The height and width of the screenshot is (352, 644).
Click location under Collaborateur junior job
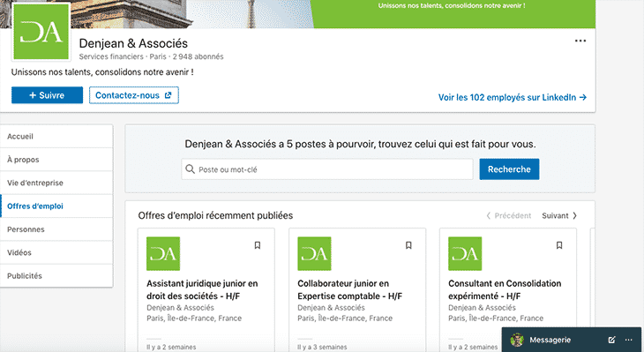click(345, 318)
